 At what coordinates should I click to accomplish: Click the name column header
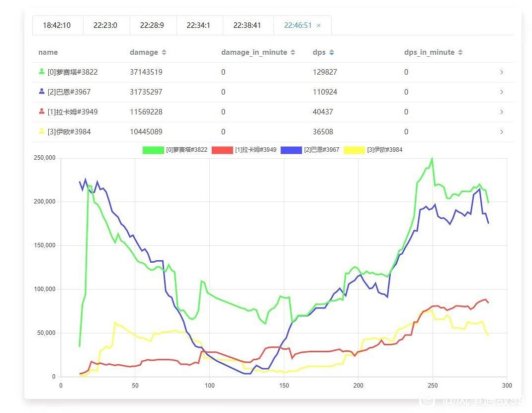click(48, 52)
